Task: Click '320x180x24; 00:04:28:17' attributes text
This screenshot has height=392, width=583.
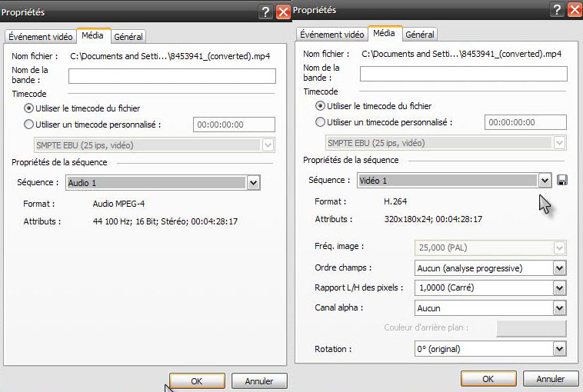Action: click(x=433, y=219)
